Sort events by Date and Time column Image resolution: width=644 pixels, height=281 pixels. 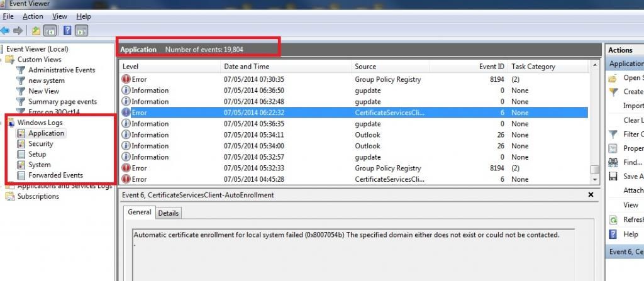286,67
